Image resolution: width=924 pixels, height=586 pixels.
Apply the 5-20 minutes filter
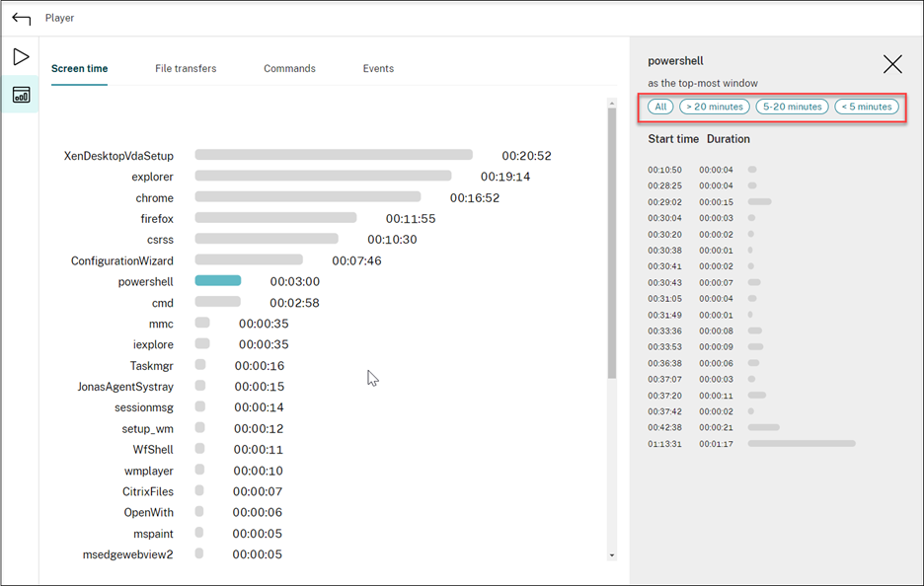pos(793,107)
